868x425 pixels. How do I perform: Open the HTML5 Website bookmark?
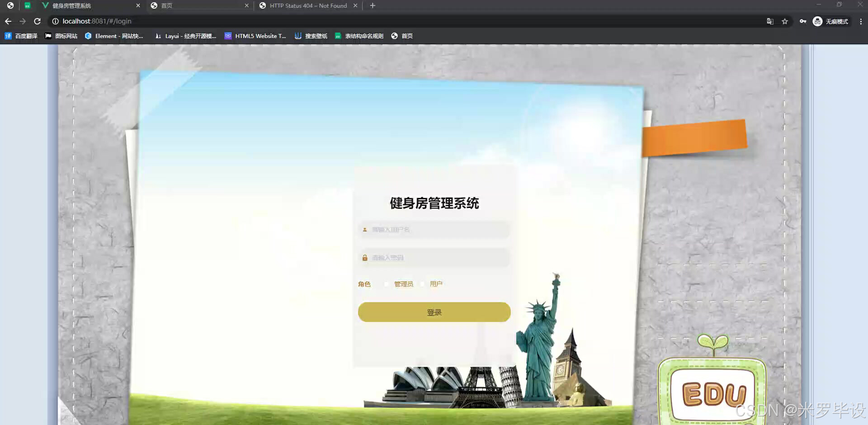[x=255, y=36]
